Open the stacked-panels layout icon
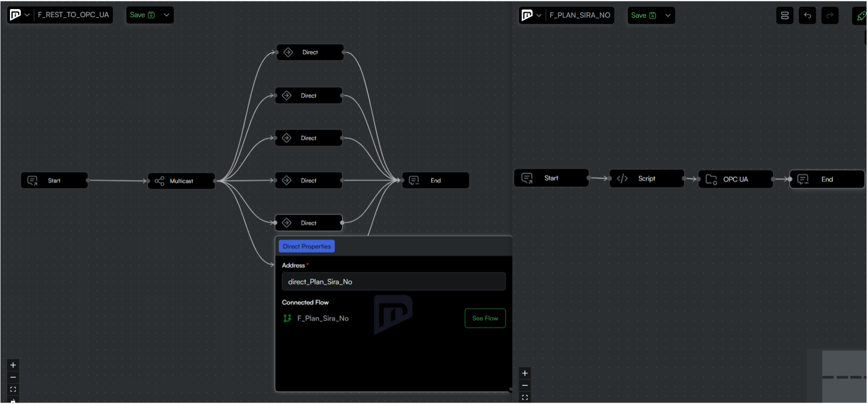Screen dimensions: 868x404 pyautogui.click(x=785, y=16)
